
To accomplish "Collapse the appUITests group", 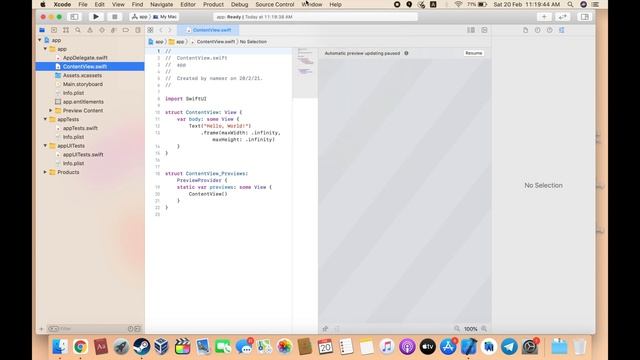I will pos(45,146).
